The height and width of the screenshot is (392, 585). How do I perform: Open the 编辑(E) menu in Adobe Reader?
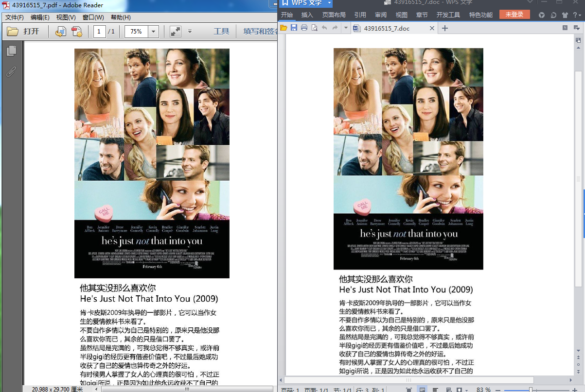tap(40, 17)
